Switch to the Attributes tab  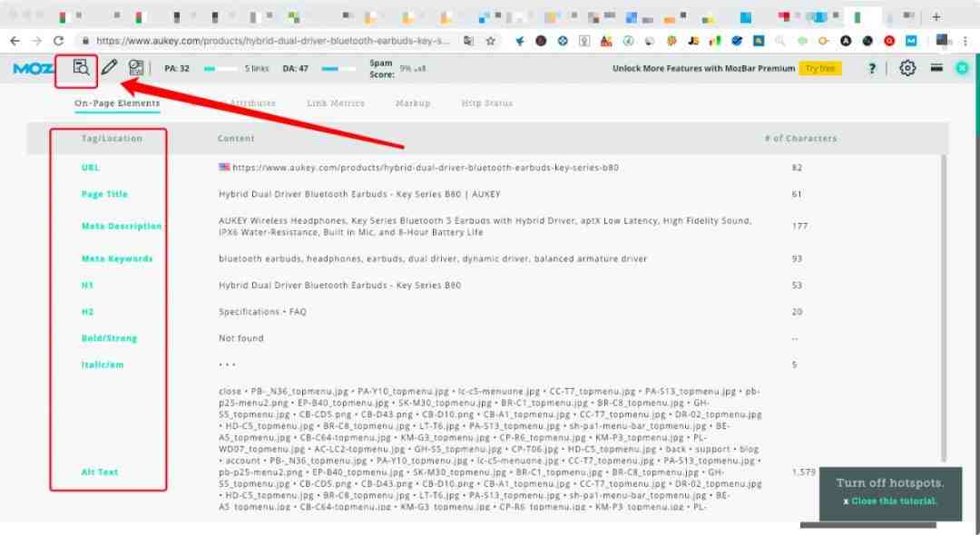point(252,103)
